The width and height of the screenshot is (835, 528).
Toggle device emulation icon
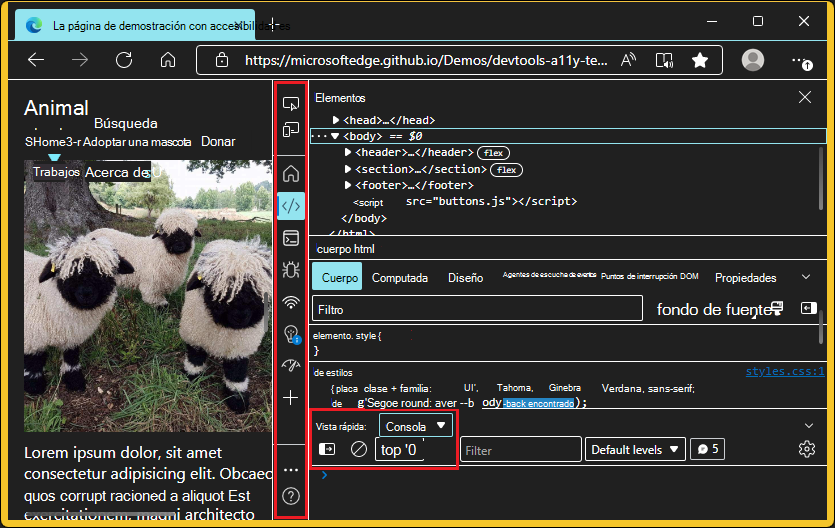(291, 130)
